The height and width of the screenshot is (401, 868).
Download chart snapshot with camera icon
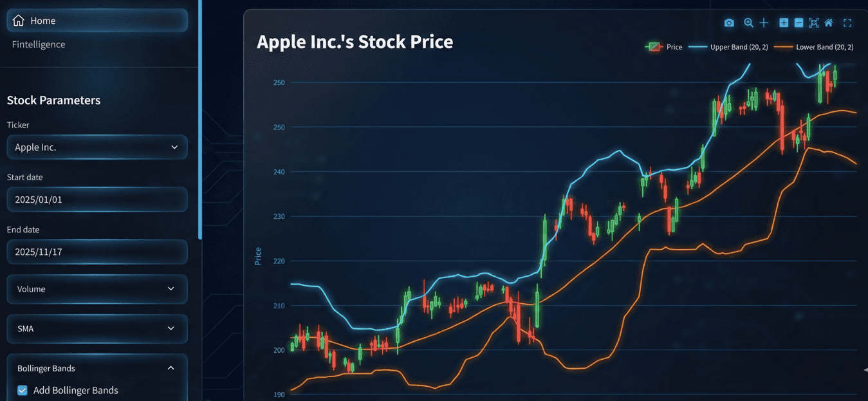tap(729, 23)
